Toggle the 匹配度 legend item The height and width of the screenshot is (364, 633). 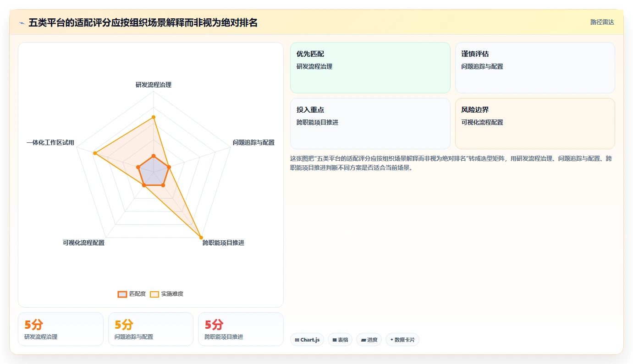click(x=132, y=294)
